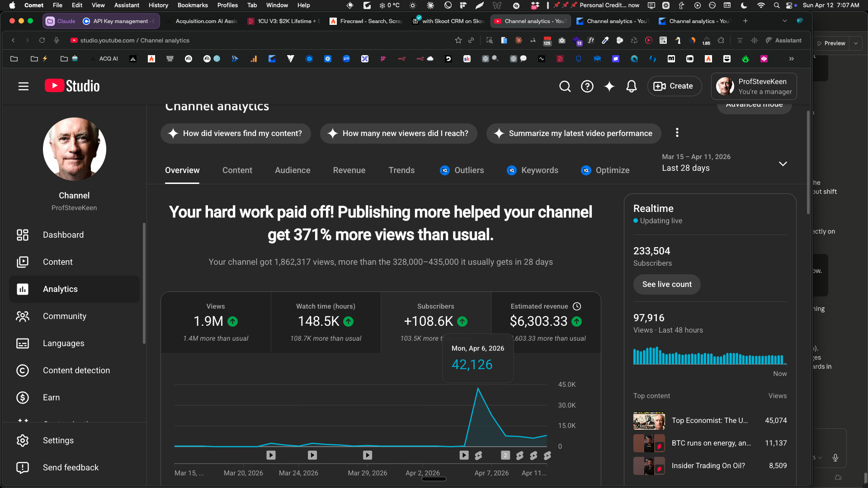Show more bookmarks with the chevron
Screen dimensions: 868x488
791,59
